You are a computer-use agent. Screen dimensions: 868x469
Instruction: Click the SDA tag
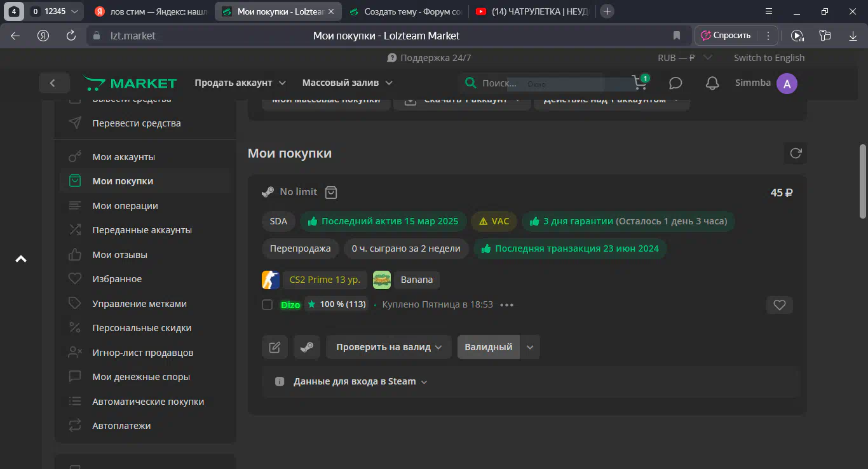pyautogui.click(x=278, y=221)
